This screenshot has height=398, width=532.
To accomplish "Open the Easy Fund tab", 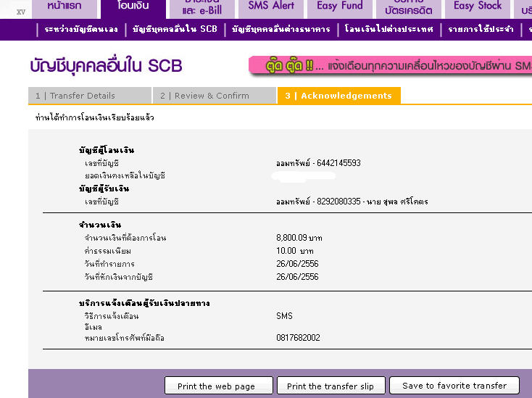I will pos(340,8).
